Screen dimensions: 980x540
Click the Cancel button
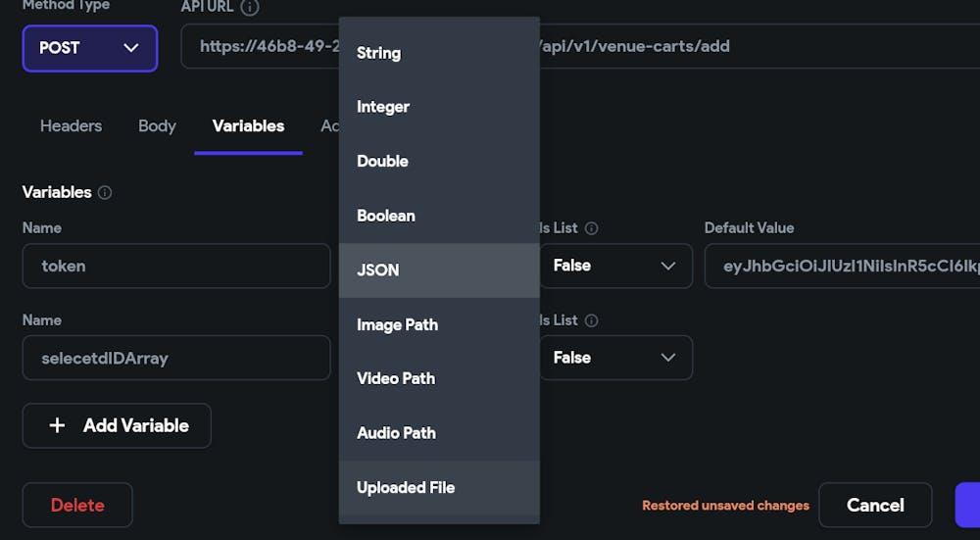[x=875, y=505]
